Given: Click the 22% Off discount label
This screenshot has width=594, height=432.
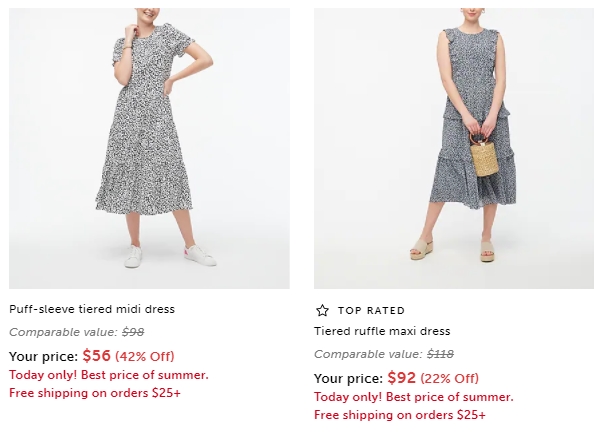Looking at the screenshot, I should point(450,379).
